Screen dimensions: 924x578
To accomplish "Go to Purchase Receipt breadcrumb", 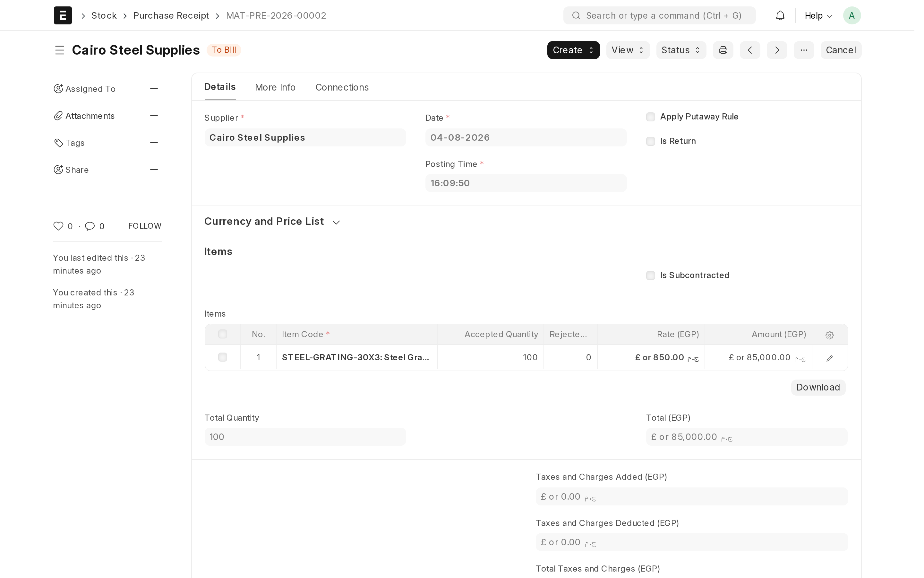I will point(171,15).
